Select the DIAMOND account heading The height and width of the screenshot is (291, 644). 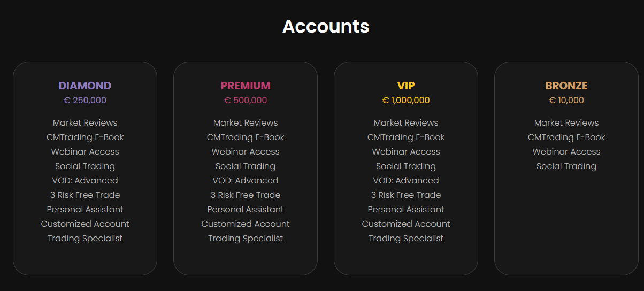(85, 86)
